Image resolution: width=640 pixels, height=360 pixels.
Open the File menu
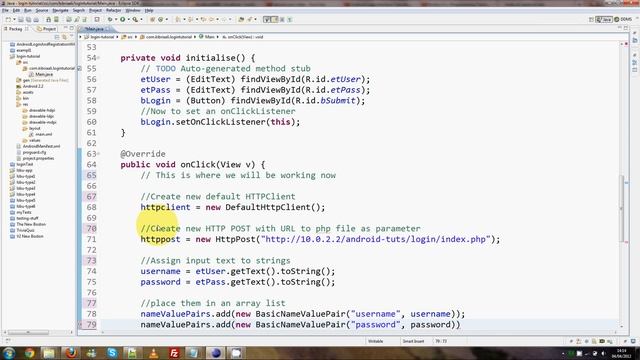pos(5,10)
